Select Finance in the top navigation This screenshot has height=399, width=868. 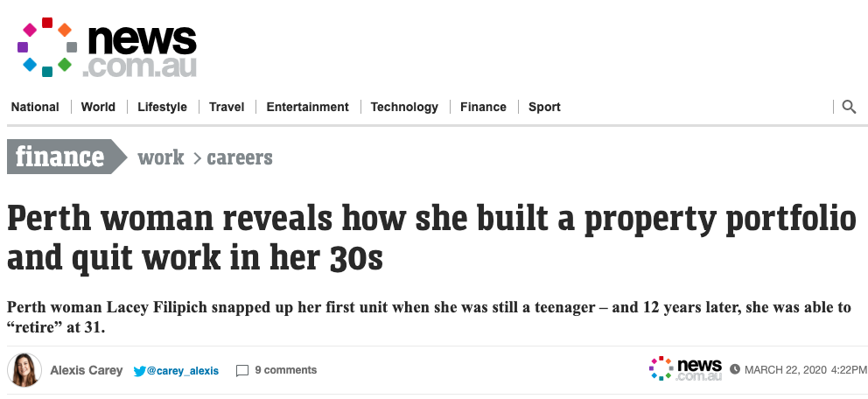coord(483,107)
